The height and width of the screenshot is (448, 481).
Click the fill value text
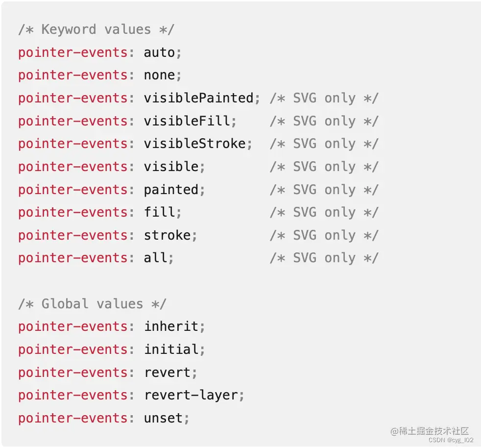(x=160, y=212)
